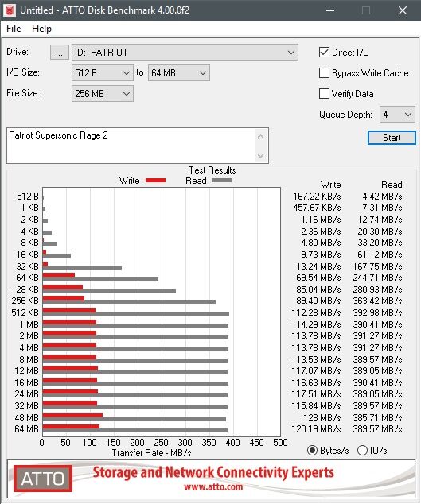The image size is (421, 504).
Task: Click the gray Read legend swatch
Action: (222, 180)
